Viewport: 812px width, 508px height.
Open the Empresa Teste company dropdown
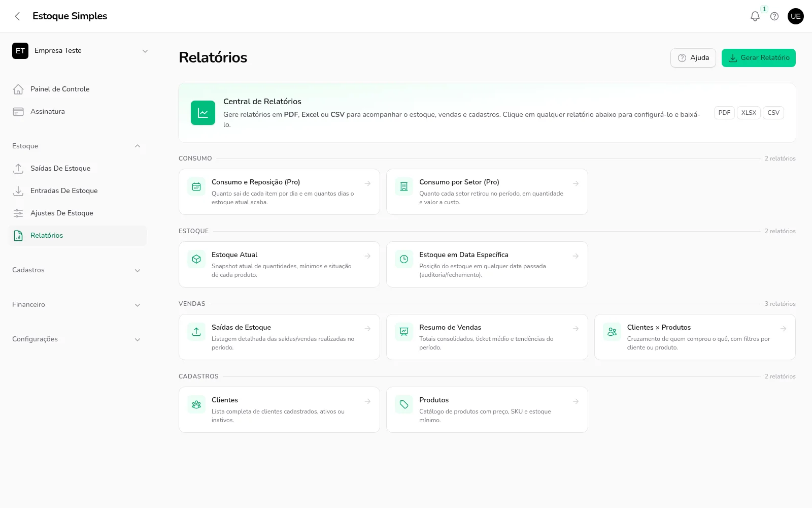[x=80, y=51]
